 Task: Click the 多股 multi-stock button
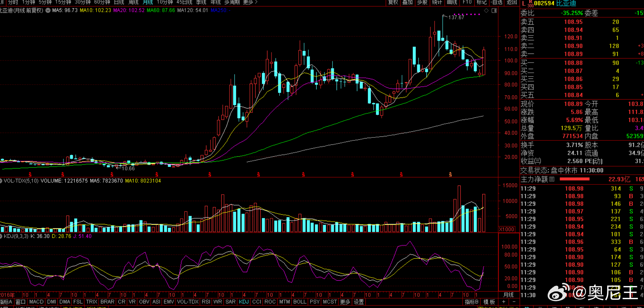(x=422, y=2)
